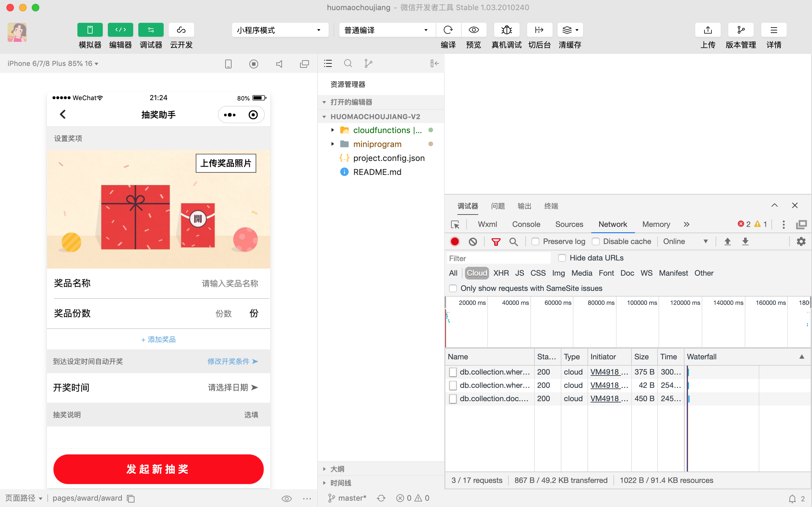Click the network Filter input field
The width and height of the screenshot is (812, 507).
pyautogui.click(x=499, y=258)
